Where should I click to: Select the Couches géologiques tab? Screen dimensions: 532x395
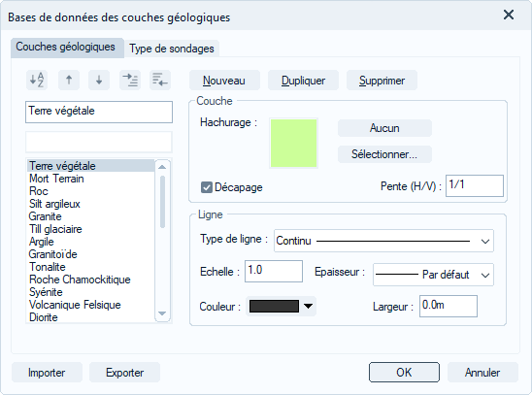pyautogui.click(x=65, y=47)
